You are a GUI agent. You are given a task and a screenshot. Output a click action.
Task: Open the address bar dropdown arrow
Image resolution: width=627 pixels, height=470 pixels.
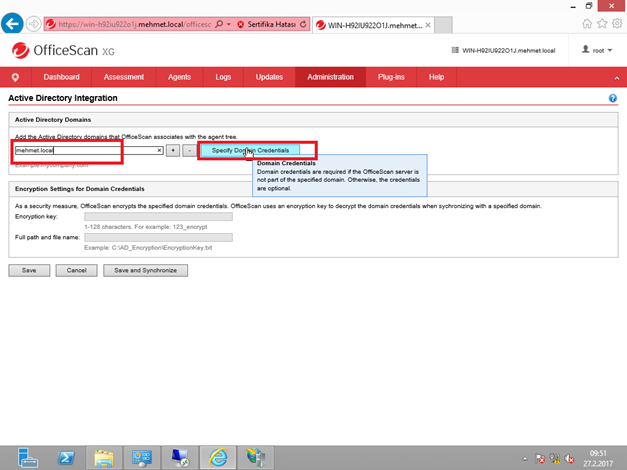(x=229, y=24)
